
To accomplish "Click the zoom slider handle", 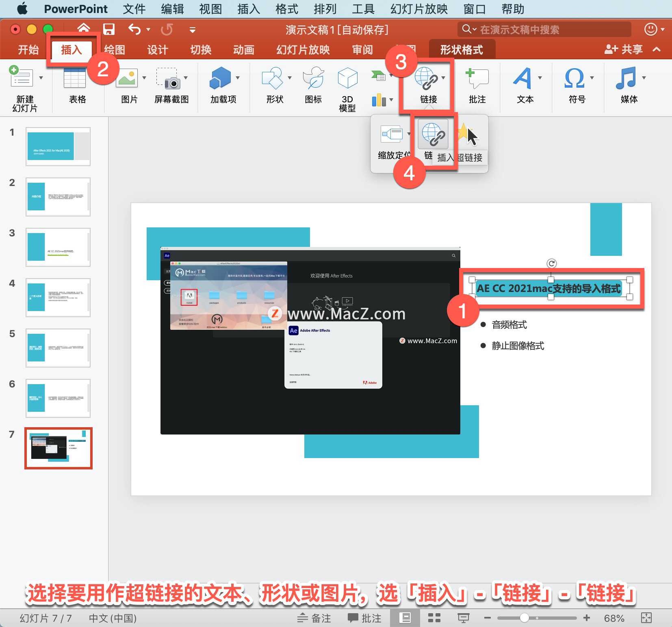I will pyautogui.click(x=524, y=618).
